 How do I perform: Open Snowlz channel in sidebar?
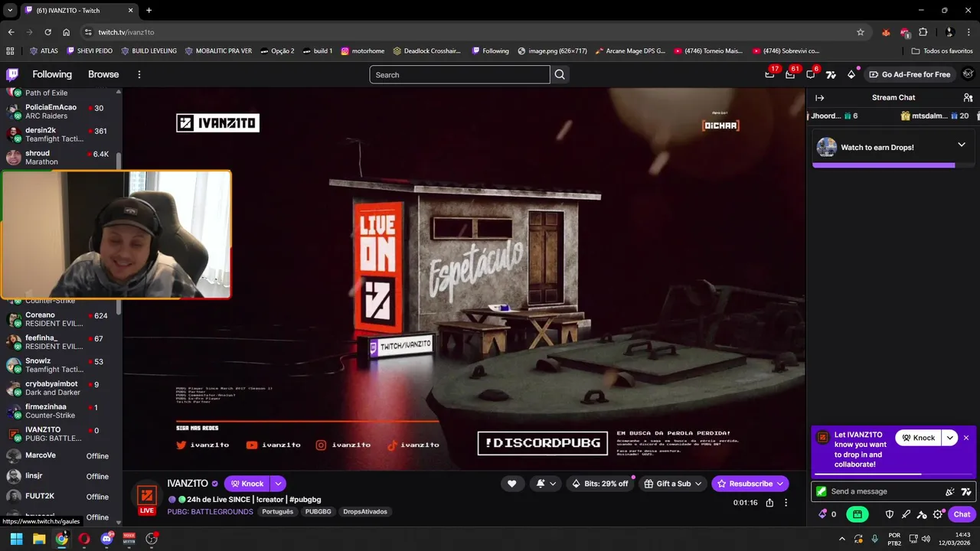pyautogui.click(x=60, y=365)
